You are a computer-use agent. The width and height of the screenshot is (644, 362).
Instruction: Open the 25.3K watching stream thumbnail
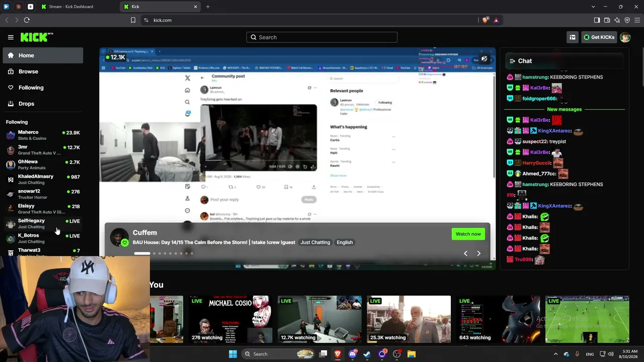point(409,319)
